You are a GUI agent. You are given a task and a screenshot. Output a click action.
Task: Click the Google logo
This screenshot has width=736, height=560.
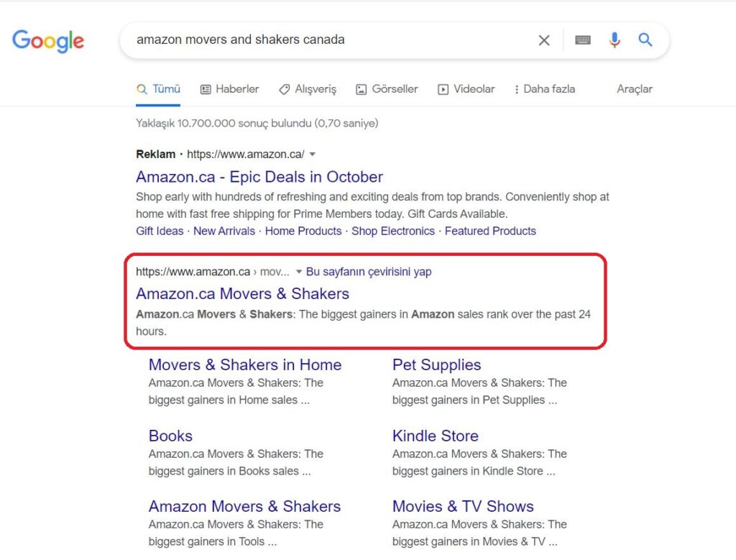pos(48,41)
